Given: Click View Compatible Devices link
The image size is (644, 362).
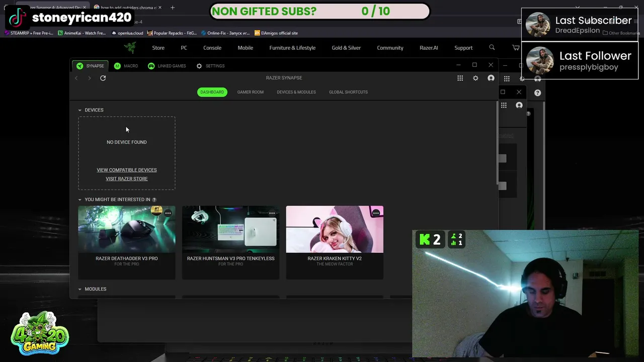Looking at the screenshot, I should [x=127, y=170].
